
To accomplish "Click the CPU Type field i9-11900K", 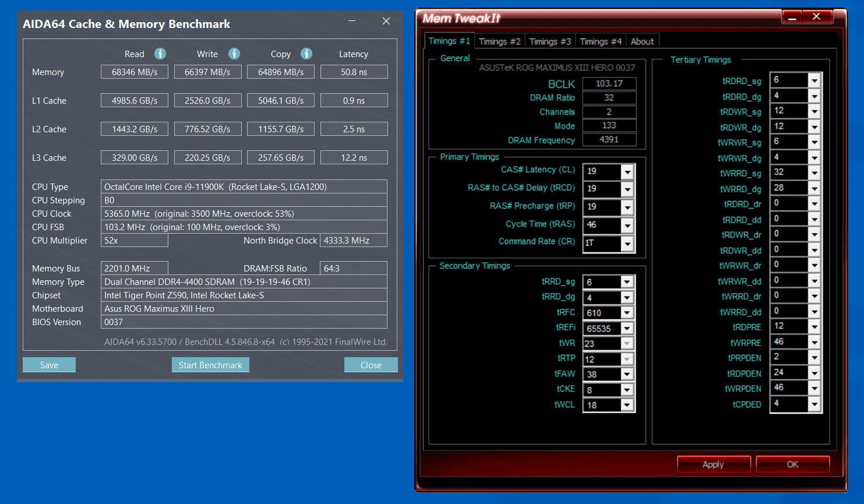I will pyautogui.click(x=244, y=186).
